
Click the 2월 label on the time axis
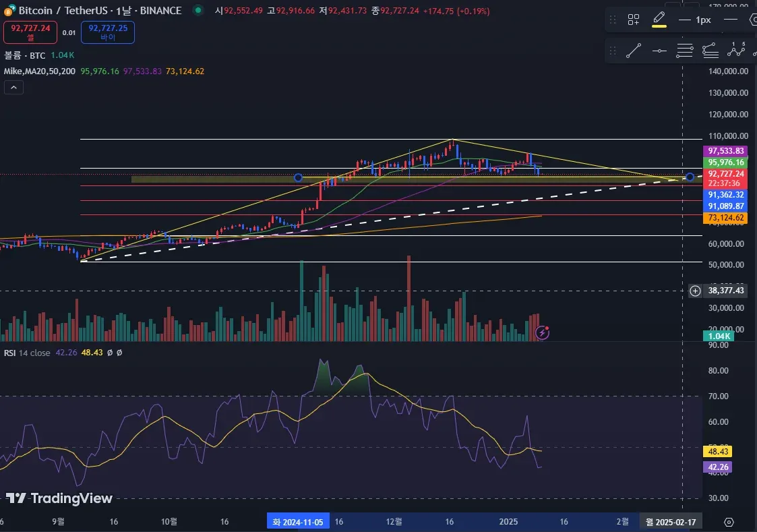tap(623, 521)
